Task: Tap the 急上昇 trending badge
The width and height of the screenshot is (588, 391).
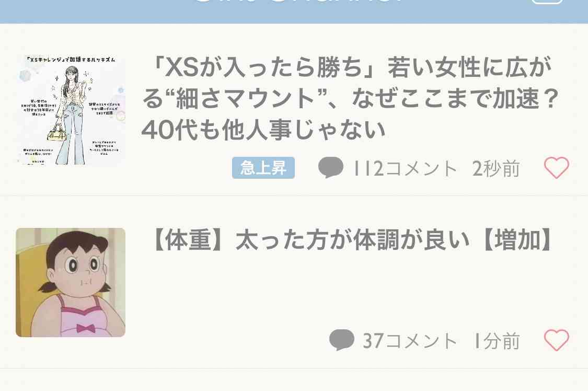Action: [263, 168]
